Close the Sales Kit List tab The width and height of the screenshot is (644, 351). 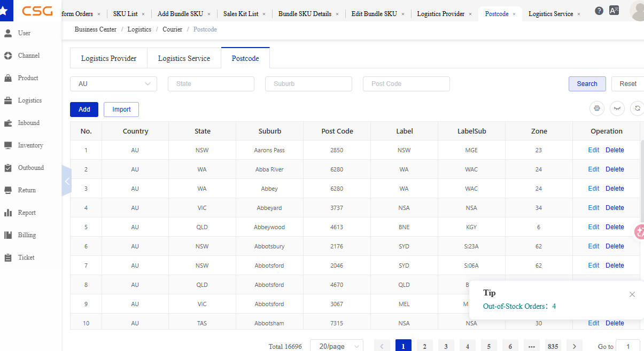(x=264, y=14)
